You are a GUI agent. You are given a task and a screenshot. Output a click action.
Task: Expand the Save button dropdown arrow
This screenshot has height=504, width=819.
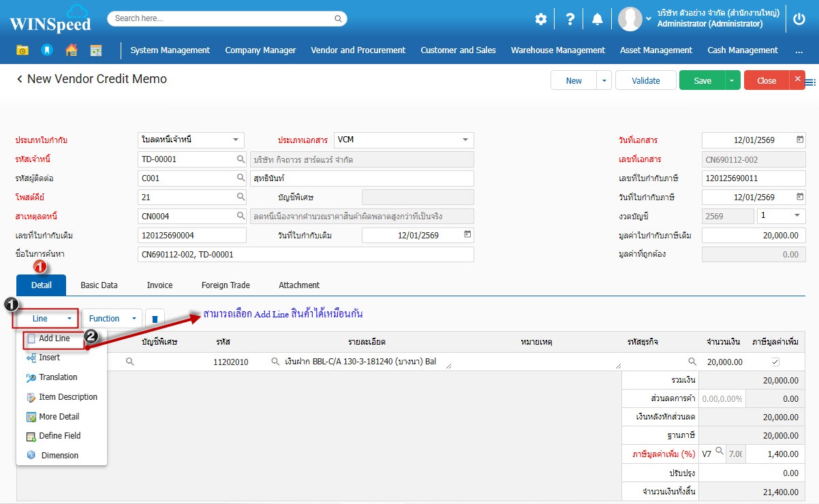click(x=732, y=80)
